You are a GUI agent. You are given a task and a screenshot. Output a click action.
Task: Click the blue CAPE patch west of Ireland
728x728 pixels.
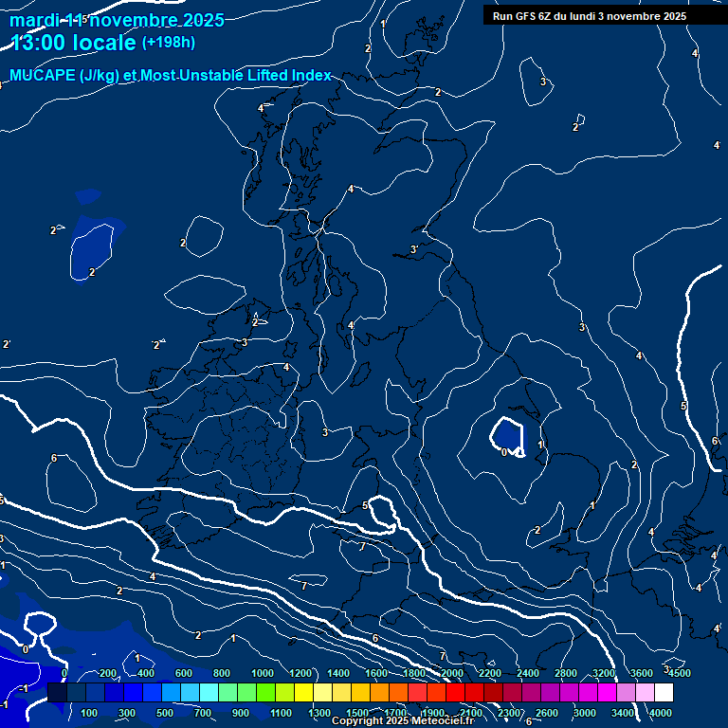tap(92, 251)
